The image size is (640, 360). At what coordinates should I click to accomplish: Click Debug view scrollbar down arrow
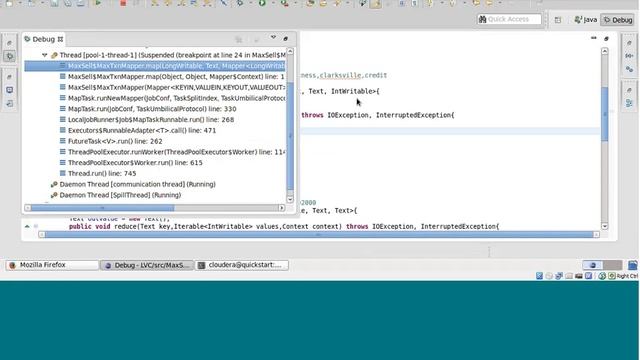pyautogui.click(x=290, y=199)
